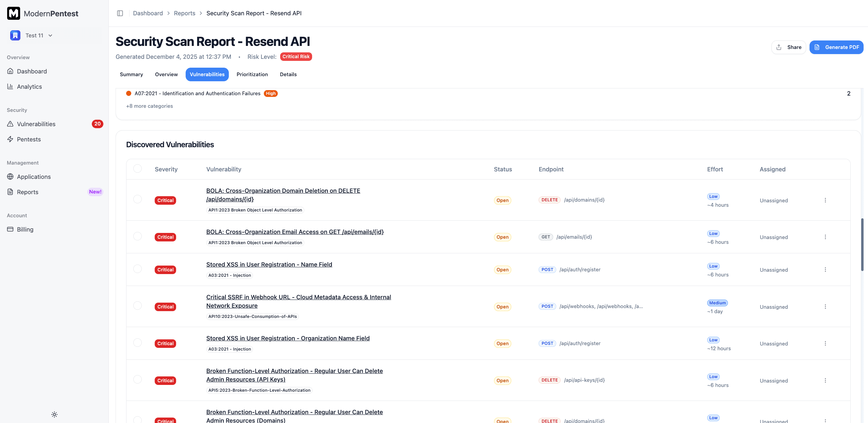Open the BOLA email access vulnerability link
Image resolution: width=868 pixels, height=423 pixels.
click(x=294, y=232)
